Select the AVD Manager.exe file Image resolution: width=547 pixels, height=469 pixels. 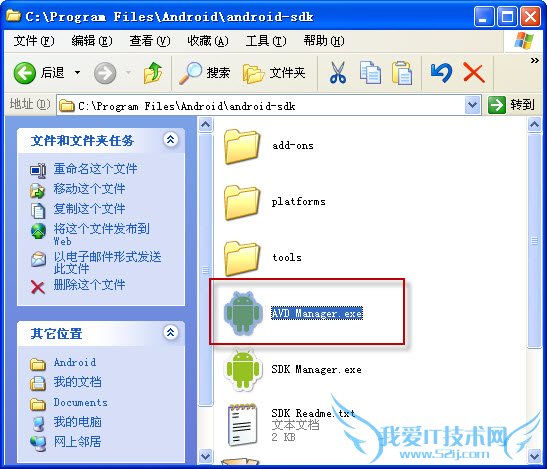click(x=317, y=313)
